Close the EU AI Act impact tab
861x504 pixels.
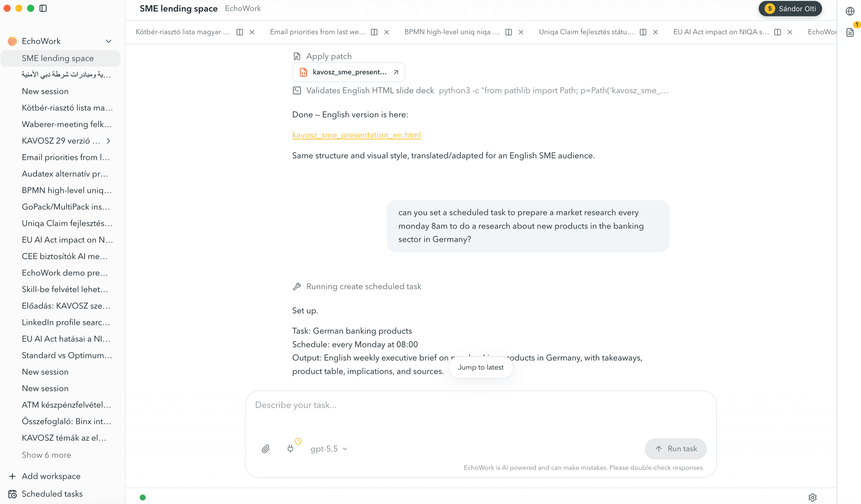coord(790,32)
